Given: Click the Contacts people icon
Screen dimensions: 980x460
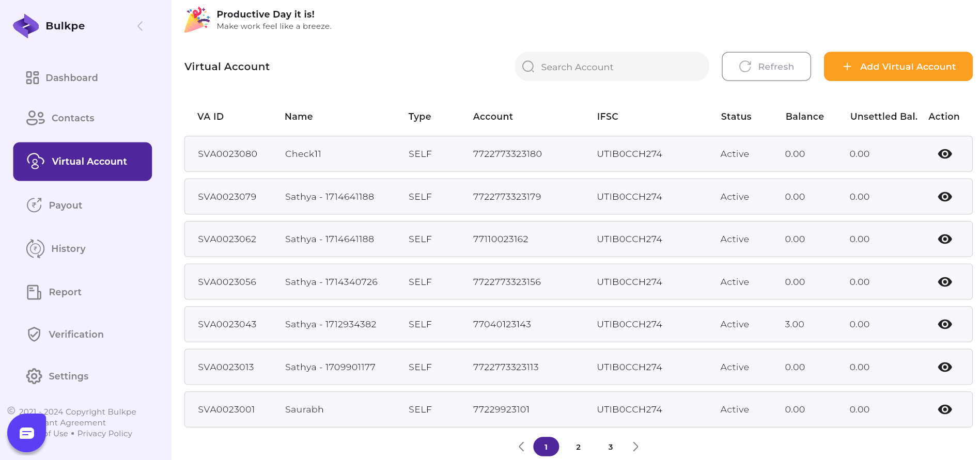Looking at the screenshot, I should [x=35, y=118].
